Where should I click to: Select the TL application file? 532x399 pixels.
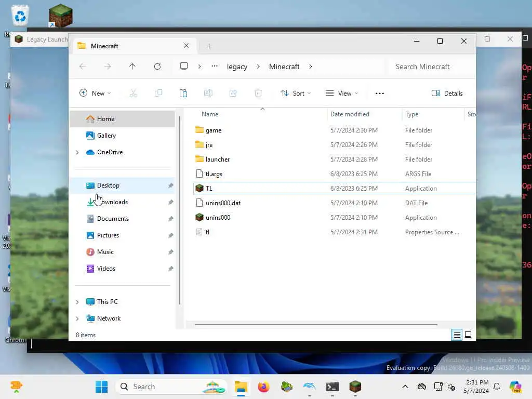334,188
